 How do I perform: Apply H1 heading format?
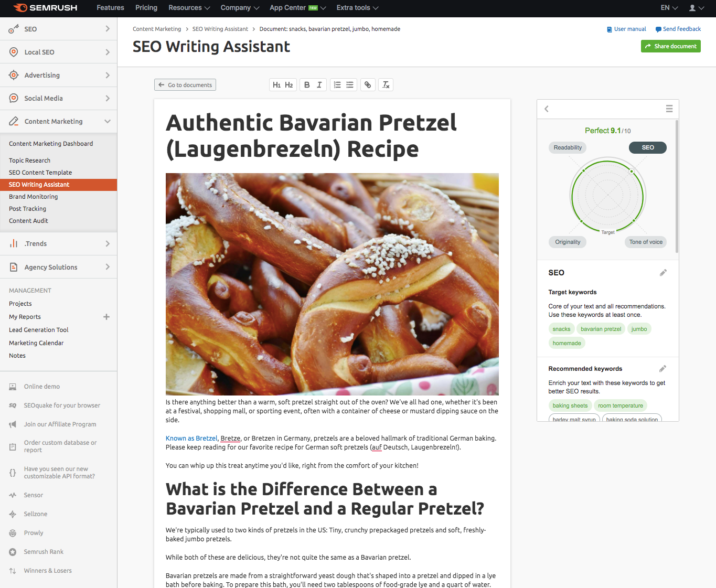coord(276,85)
